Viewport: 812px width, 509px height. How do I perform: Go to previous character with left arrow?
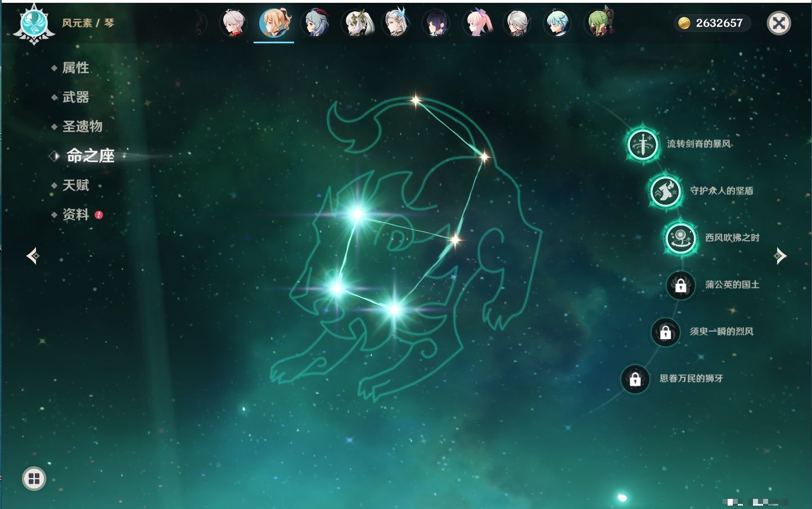click(33, 256)
